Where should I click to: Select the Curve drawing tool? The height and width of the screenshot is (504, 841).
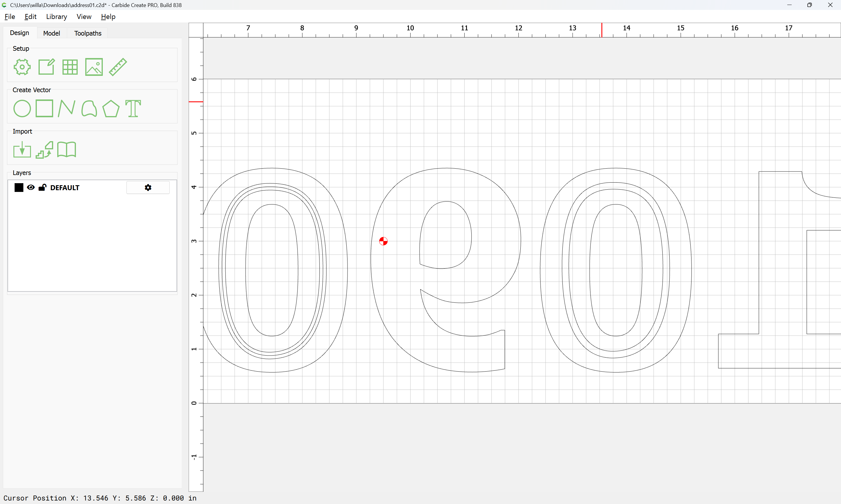click(89, 109)
